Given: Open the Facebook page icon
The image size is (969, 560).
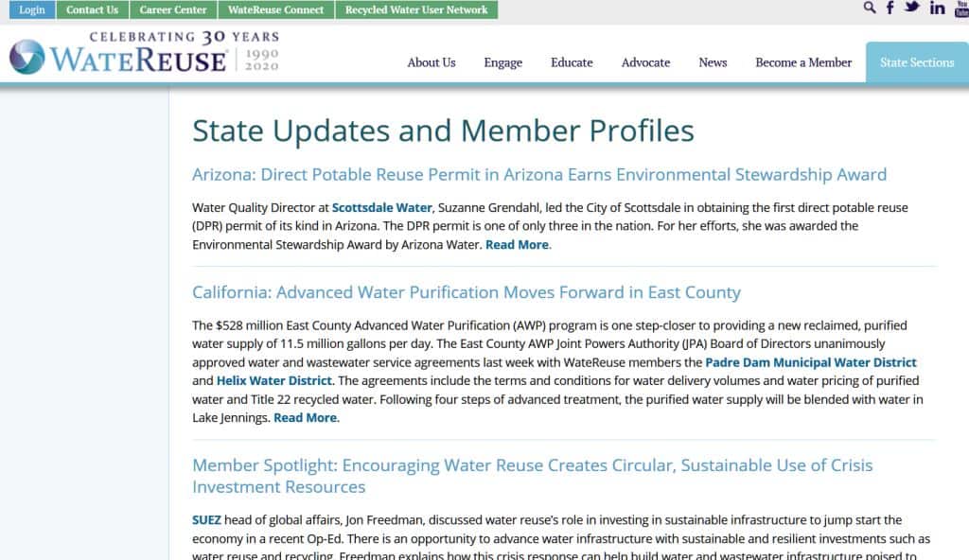Looking at the screenshot, I should click(890, 8).
